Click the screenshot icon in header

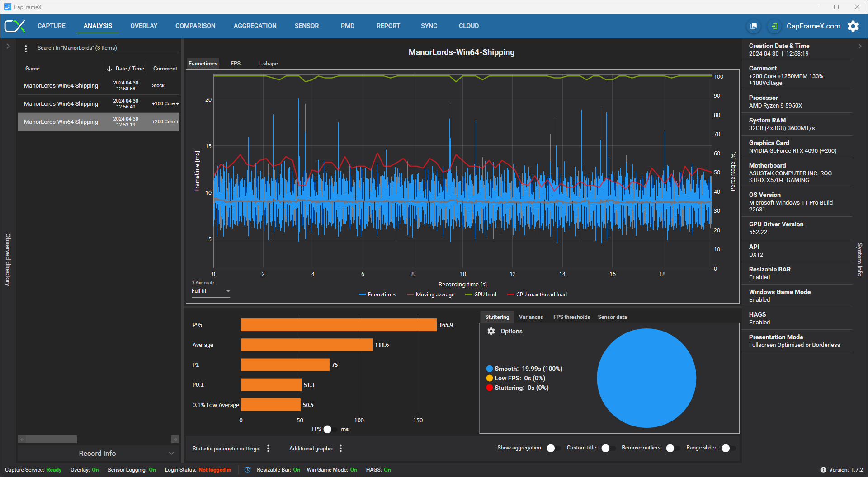tap(754, 26)
